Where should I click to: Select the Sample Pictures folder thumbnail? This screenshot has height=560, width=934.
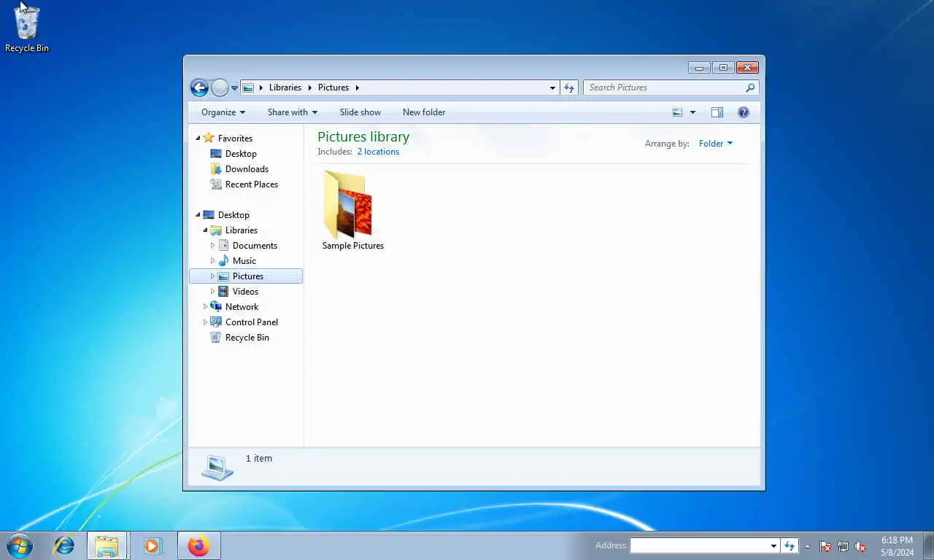click(x=348, y=205)
